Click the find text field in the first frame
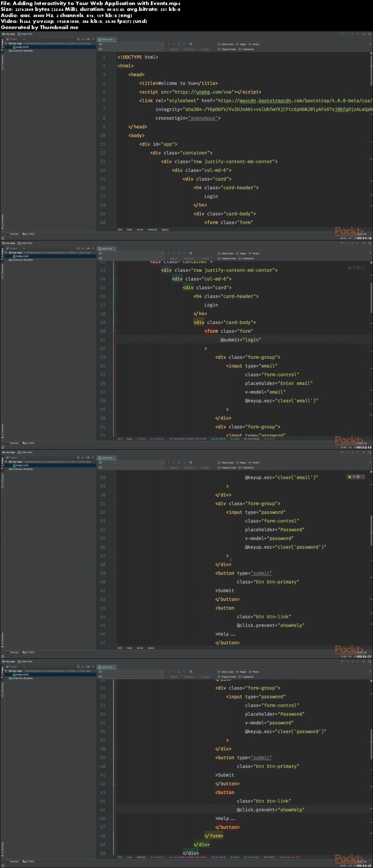Image resolution: width=373 pixels, height=868 pixels. pyautogui.click(x=131, y=44)
